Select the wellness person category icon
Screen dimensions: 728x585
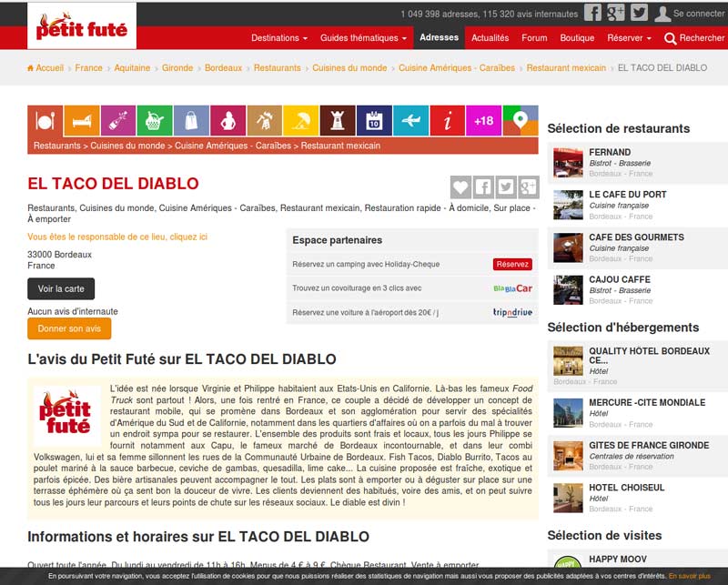click(228, 121)
